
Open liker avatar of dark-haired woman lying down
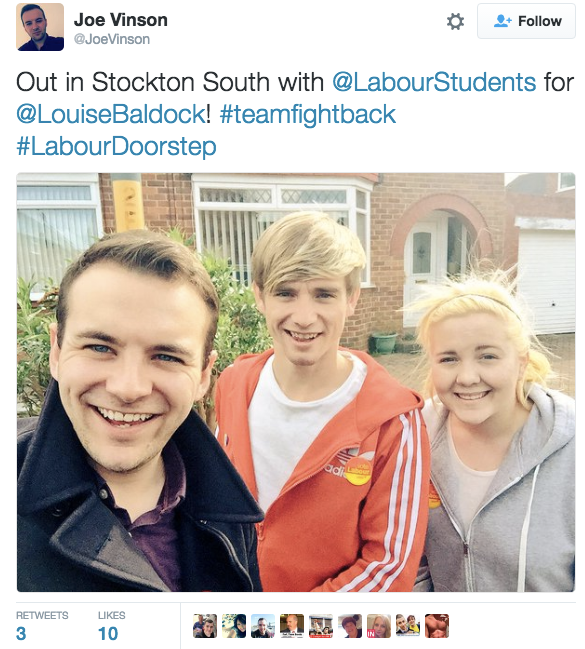234,626
